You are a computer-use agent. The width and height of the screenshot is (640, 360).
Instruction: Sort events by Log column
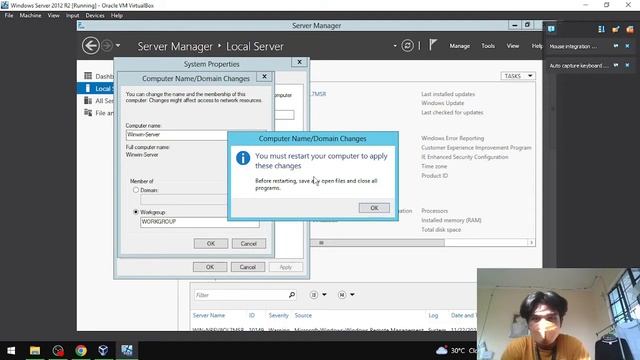point(433,316)
